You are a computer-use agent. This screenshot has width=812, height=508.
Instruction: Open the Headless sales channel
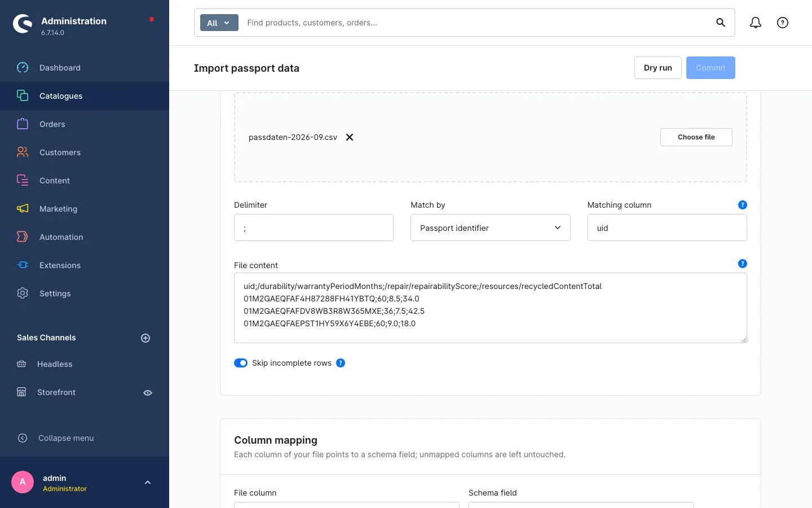coord(55,364)
